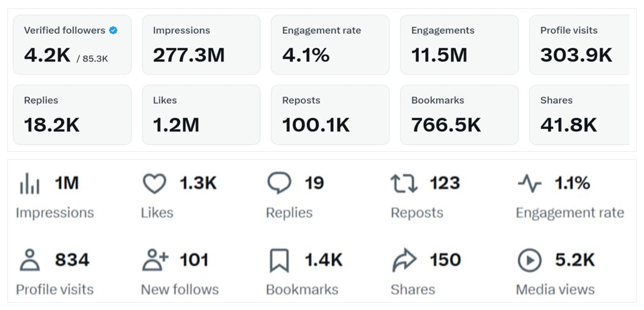Click the Impressions bar chart icon
Screen dimensions: 644x310
coord(30,183)
